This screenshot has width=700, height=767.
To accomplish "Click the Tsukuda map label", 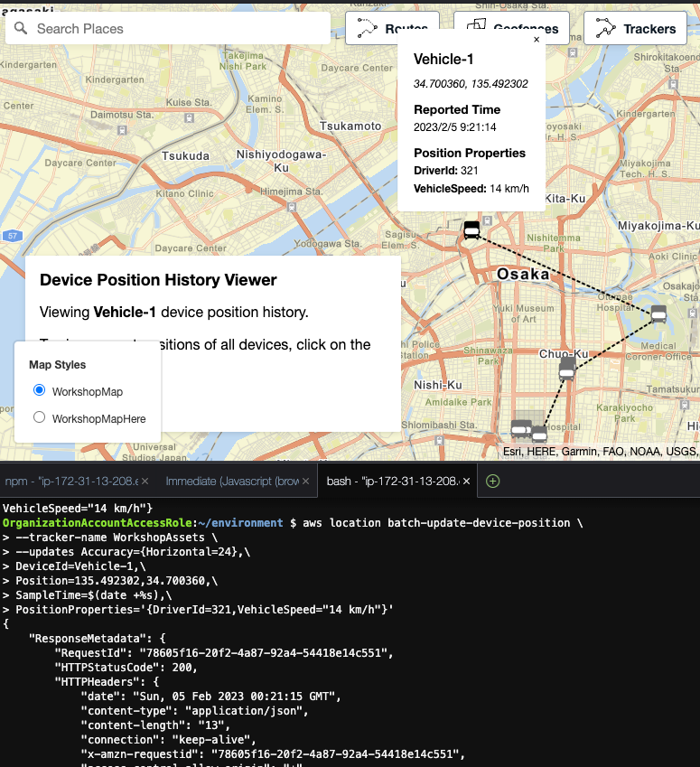I will click(x=185, y=156).
